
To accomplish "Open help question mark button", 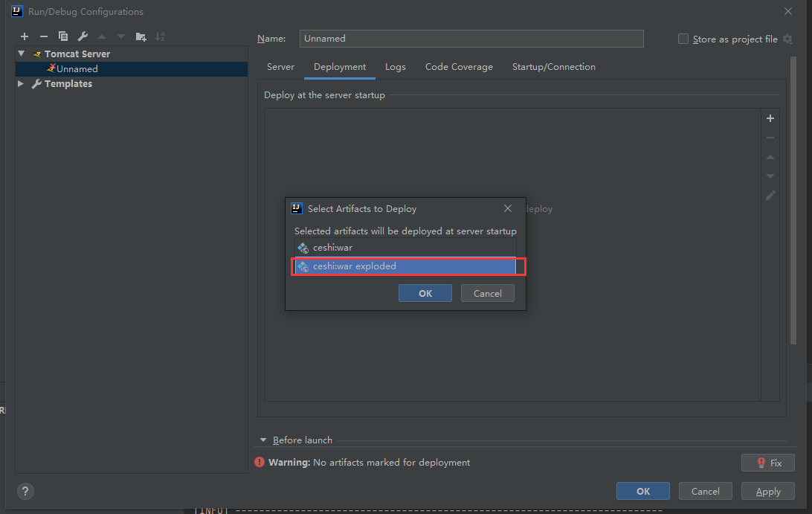I will click(25, 491).
